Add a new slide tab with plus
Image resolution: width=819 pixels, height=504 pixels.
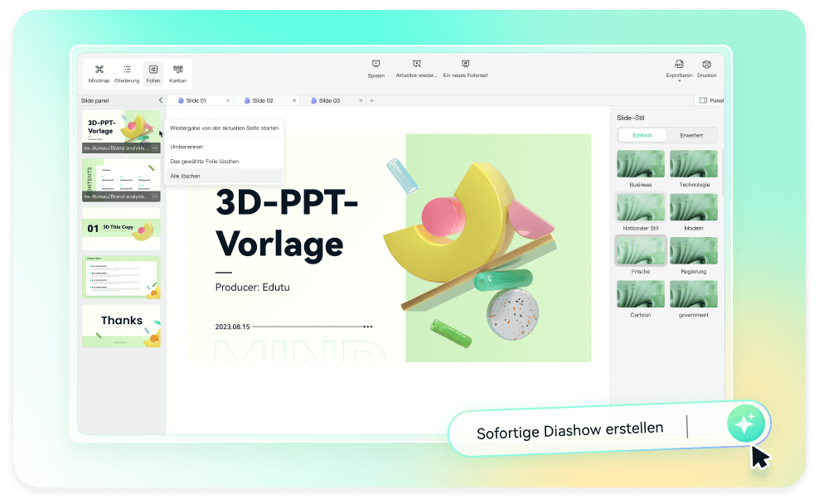[x=371, y=100]
